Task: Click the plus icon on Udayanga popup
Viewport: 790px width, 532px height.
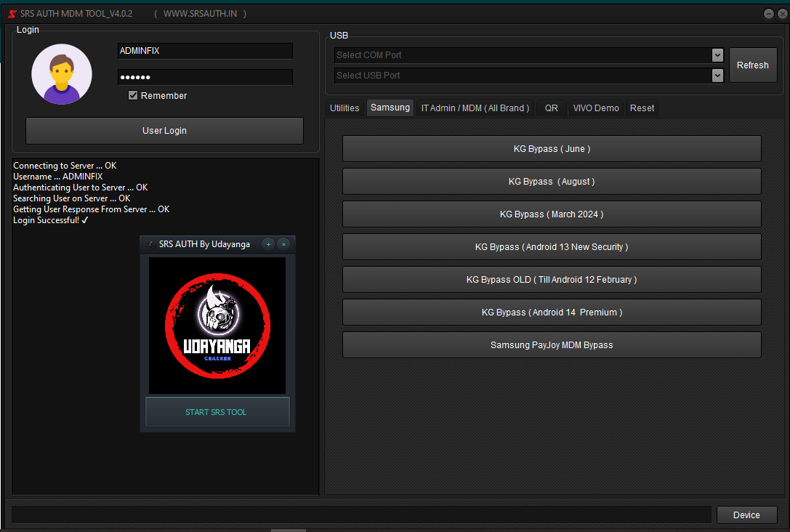Action: (x=268, y=244)
